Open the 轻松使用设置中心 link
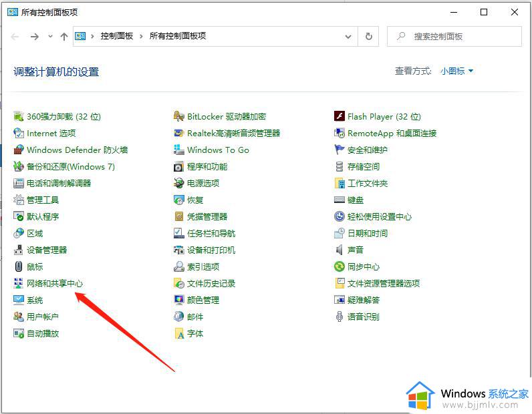This screenshot has width=532, height=414. pyautogui.click(x=380, y=216)
